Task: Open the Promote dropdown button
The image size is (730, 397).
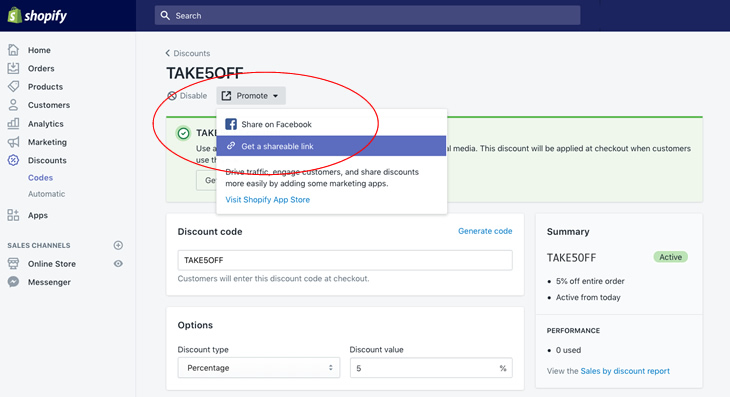Action: tap(251, 96)
